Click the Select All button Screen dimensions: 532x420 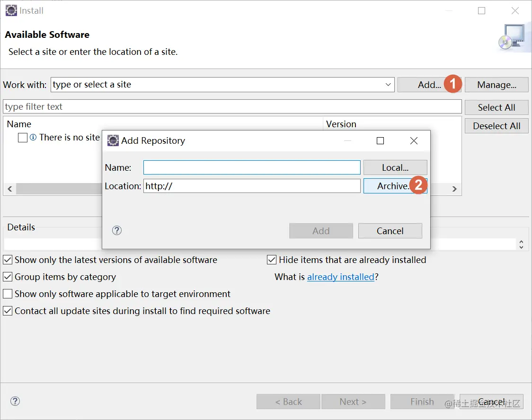point(497,107)
